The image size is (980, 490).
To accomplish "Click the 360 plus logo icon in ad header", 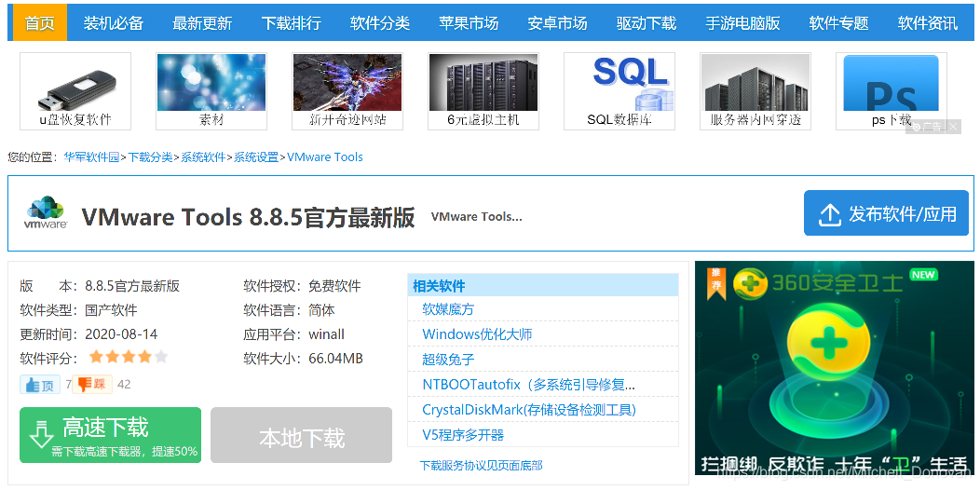I will pos(750,283).
